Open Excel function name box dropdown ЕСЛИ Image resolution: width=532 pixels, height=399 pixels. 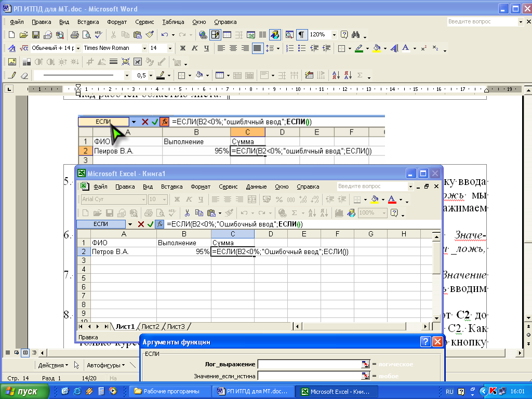[130, 224]
